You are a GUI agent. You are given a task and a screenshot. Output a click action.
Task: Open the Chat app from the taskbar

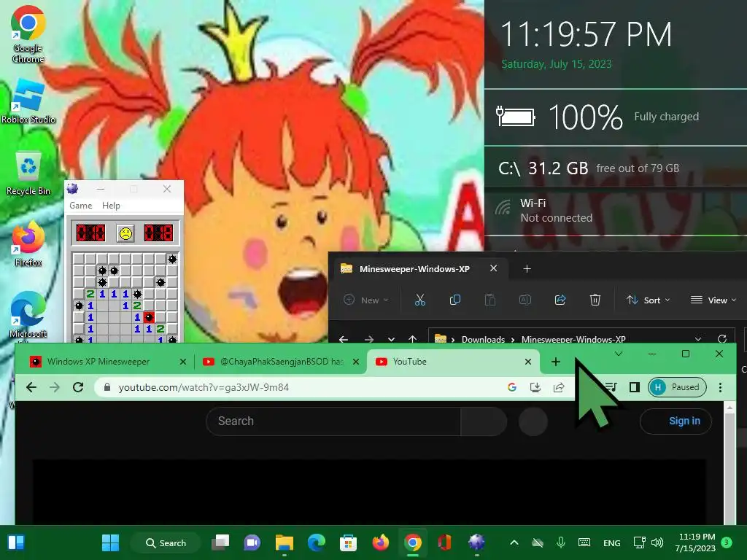tap(252, 542)
